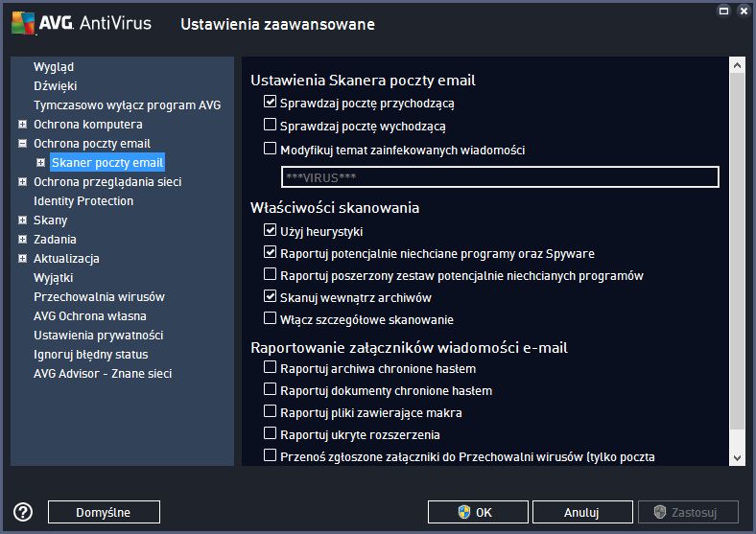Open AVG Advisor - Znane sieci
This screenshot has width=756, height=534.
coord(103,374)
